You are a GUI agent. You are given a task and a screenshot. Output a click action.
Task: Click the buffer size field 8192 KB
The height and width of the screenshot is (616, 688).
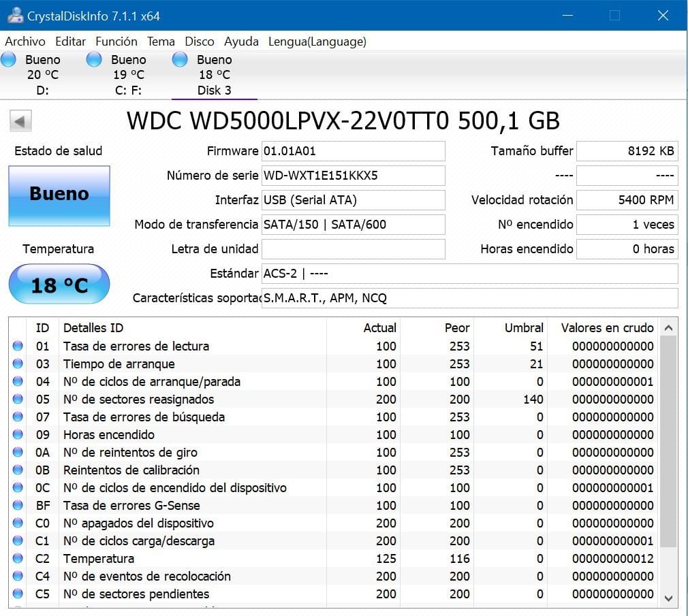click(x=627, y=151)
